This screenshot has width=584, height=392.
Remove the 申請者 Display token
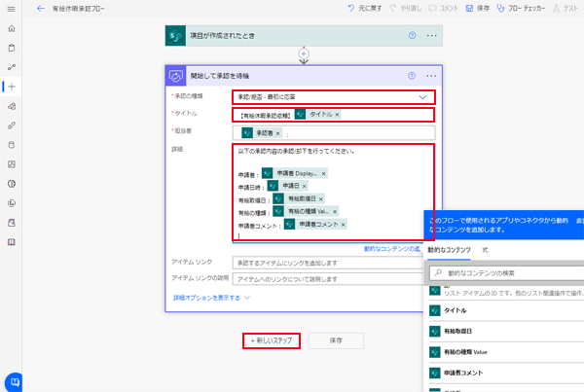324,173
